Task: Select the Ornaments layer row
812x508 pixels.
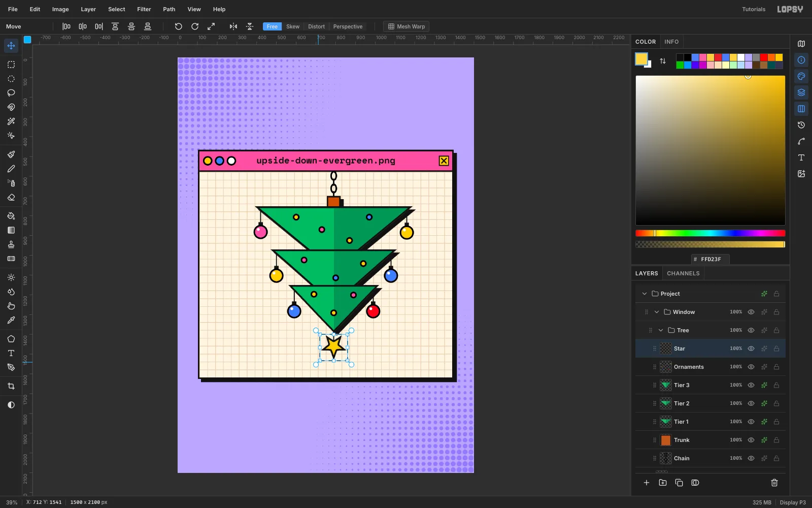Action: pyautogui.click(x=710, y=367)
